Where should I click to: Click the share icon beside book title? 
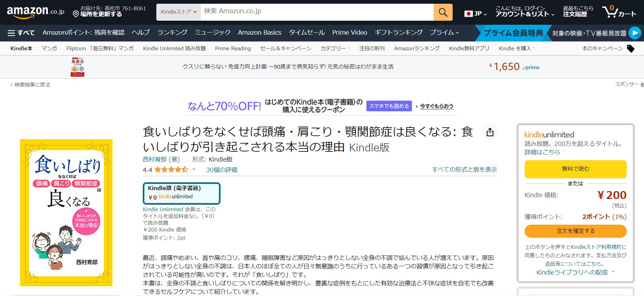[490, 132]
